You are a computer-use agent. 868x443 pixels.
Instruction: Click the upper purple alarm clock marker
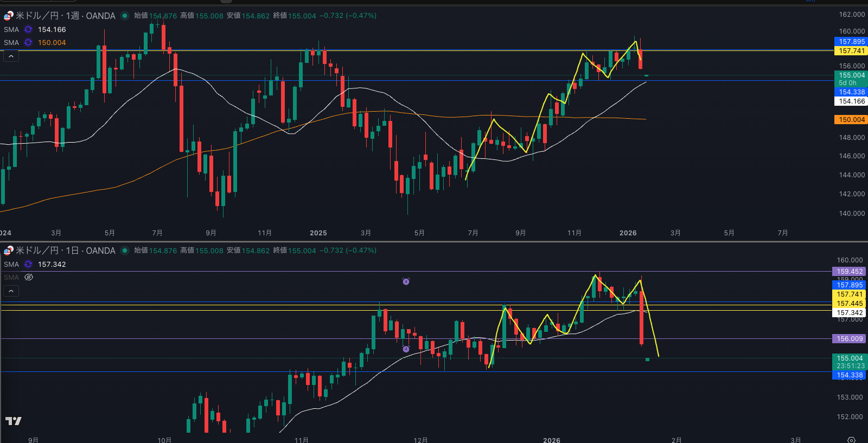point(406,281)
